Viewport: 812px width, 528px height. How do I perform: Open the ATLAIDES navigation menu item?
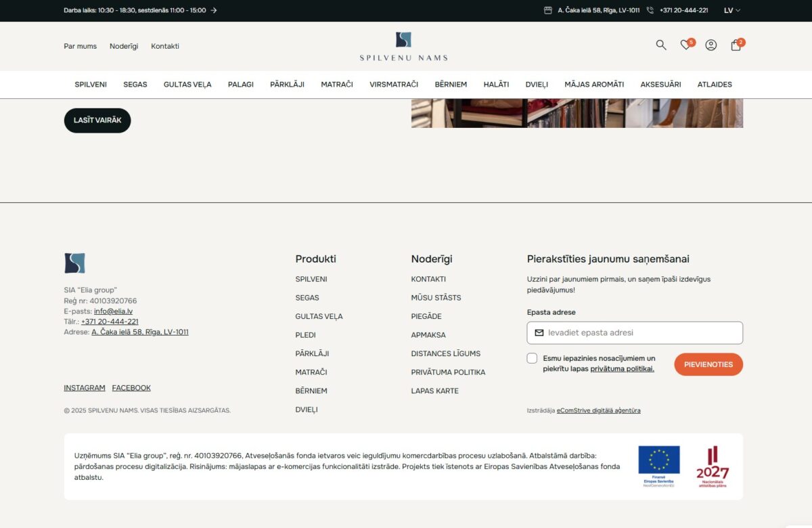click(715, 84)
